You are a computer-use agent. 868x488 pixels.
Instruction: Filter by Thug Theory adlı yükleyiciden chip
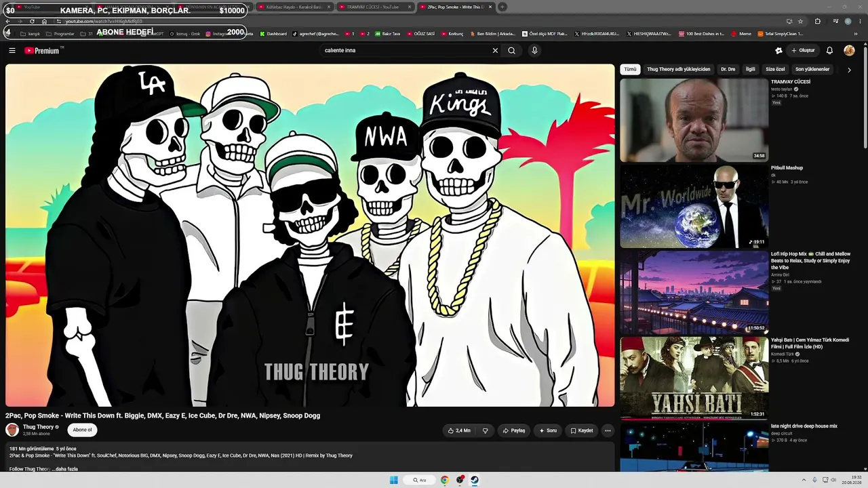tap(678, 69)
